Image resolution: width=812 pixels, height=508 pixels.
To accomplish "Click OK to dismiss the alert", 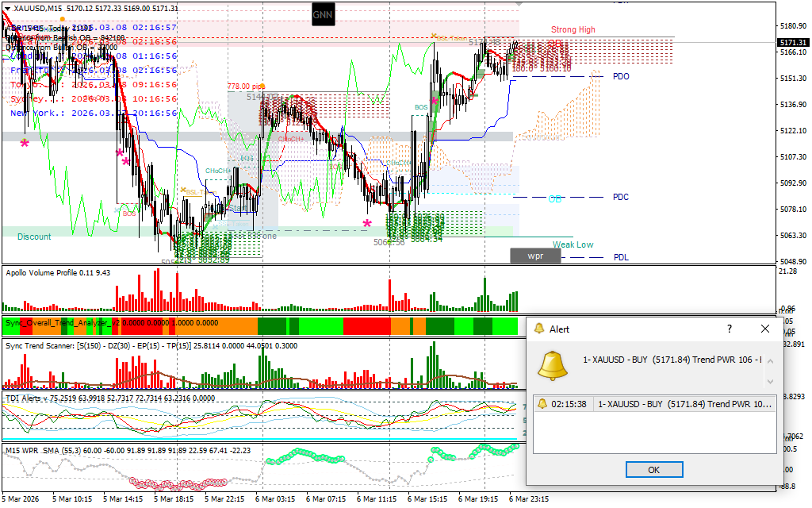I will [653, 469].
